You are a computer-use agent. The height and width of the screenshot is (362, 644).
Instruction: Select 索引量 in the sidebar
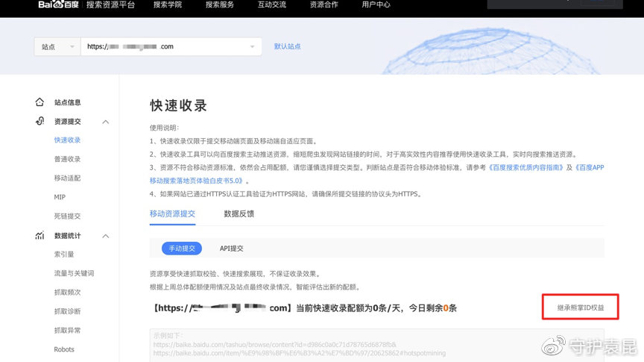coord(64,255)
